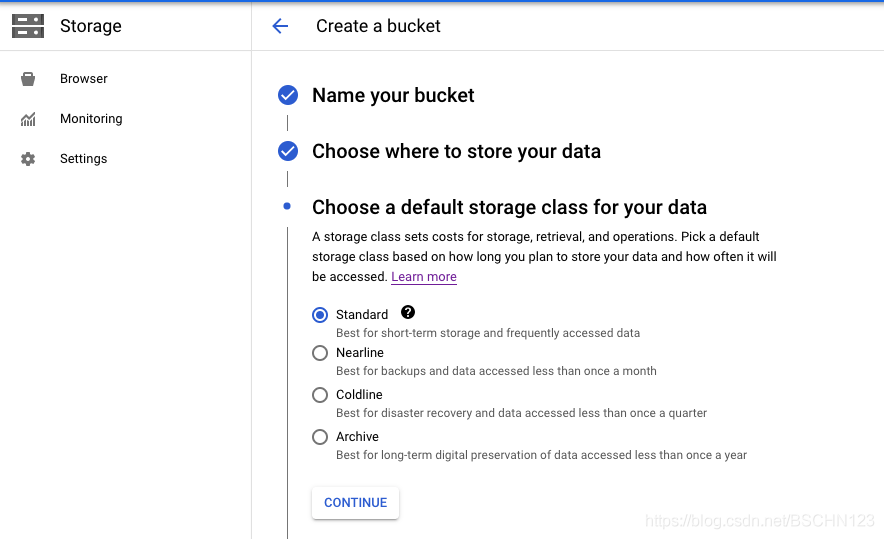Image resolution: width=884 pixels, height=539 pixels.
Task: Click the CONTINUE button
Action: pos(355,502)
